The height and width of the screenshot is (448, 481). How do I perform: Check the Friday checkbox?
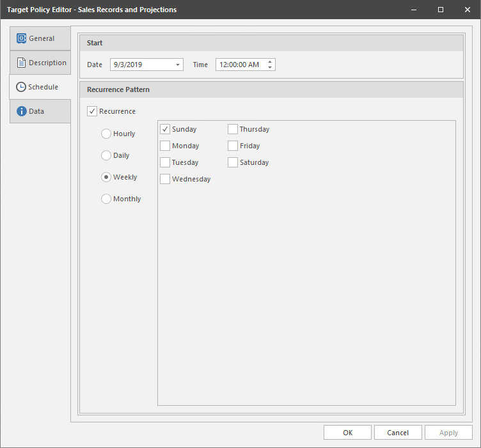(233, 146)
